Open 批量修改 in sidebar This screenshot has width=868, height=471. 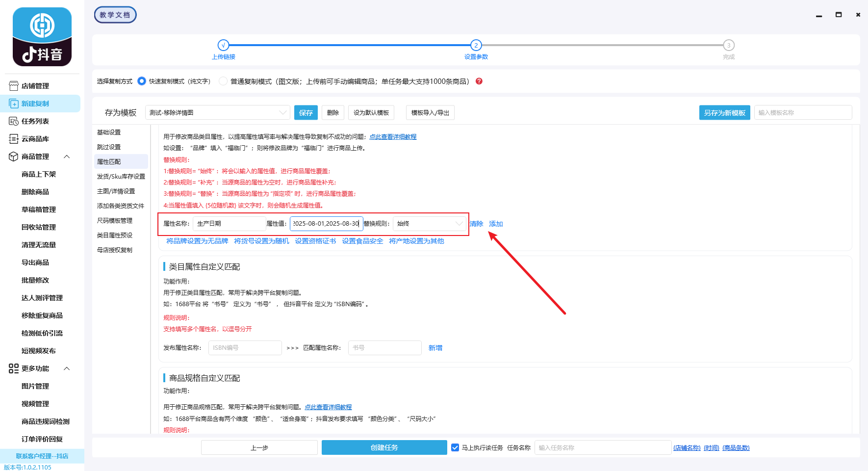click(35, 280)
